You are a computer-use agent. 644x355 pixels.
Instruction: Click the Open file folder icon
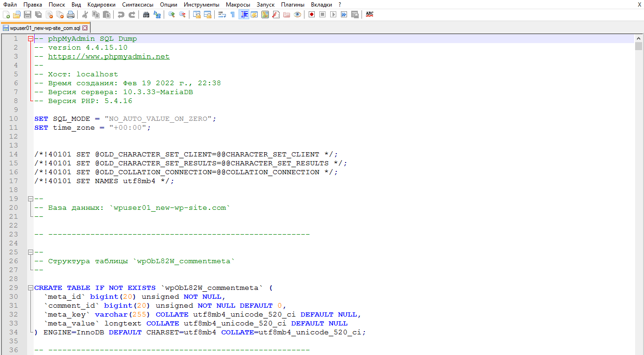(x=17, y=15)
